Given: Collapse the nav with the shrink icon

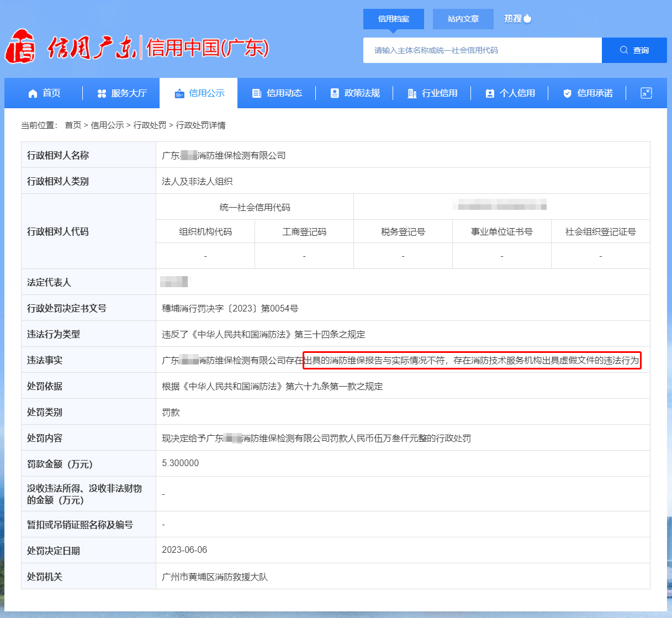Looking at the screenshot, I should click(646, 93).
